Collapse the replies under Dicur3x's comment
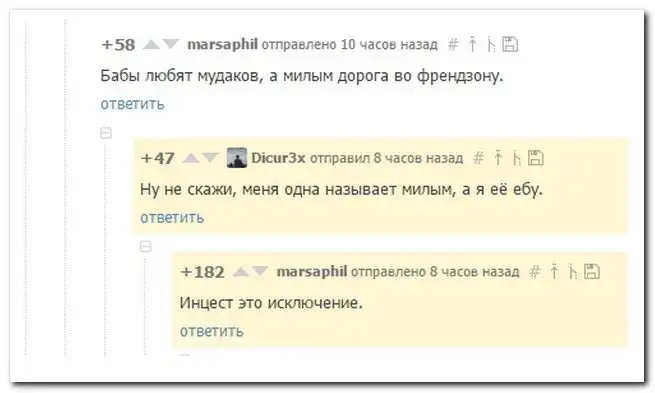The width and height of the screenshot is (655, 393). (x=145, y=246)
